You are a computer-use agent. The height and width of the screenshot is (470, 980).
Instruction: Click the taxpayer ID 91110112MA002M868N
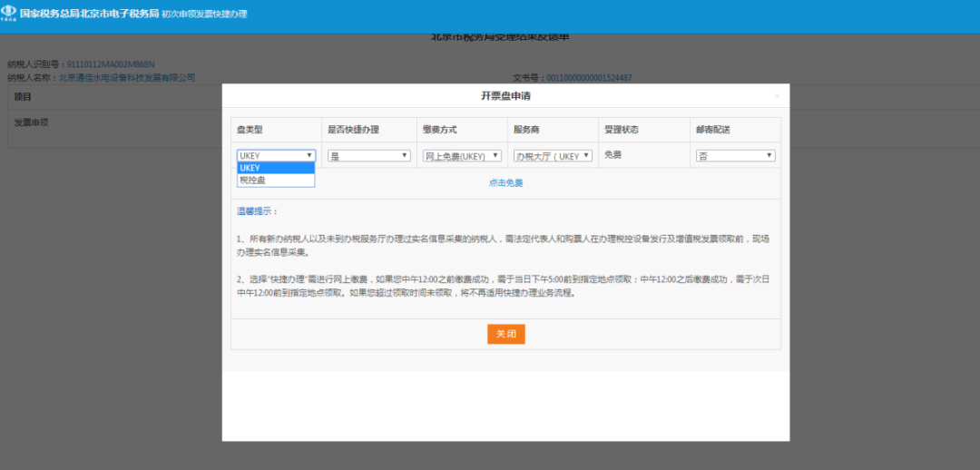[x=111, y=65]
